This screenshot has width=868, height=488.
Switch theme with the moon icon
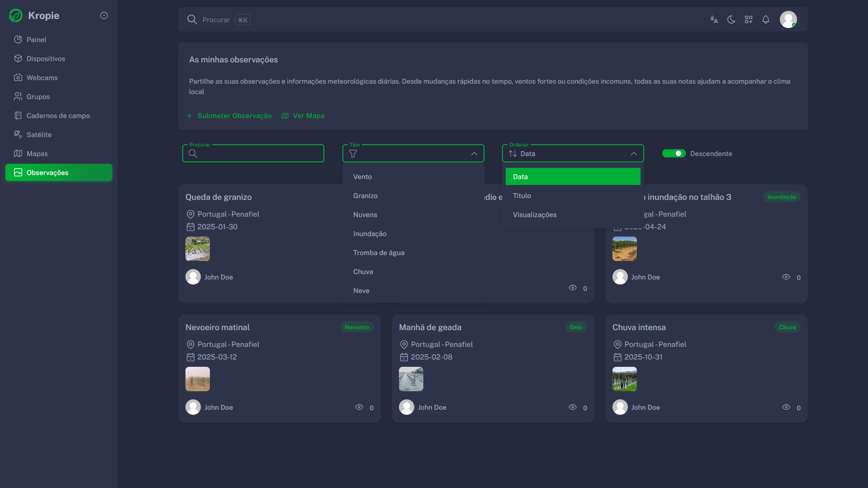[x=731, y=19]
